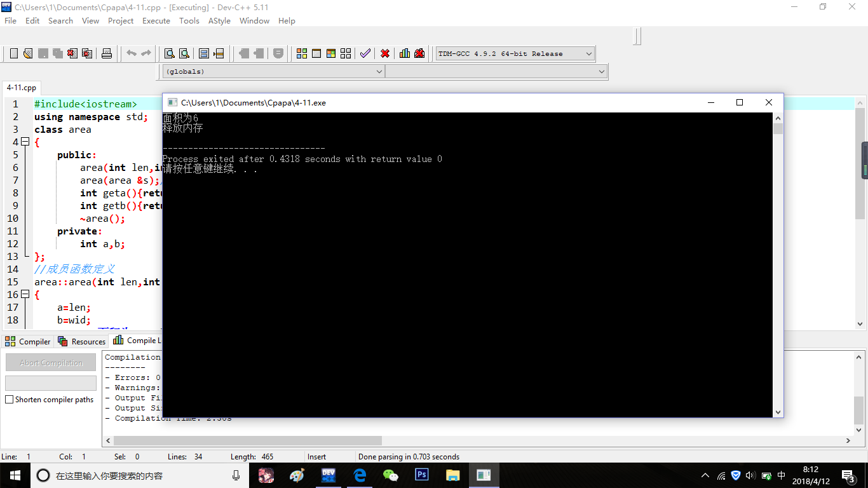Viewport: 868px width, 488px height.
Task: Switch to the Compile Log tab
Action: (x=136, y=341)
